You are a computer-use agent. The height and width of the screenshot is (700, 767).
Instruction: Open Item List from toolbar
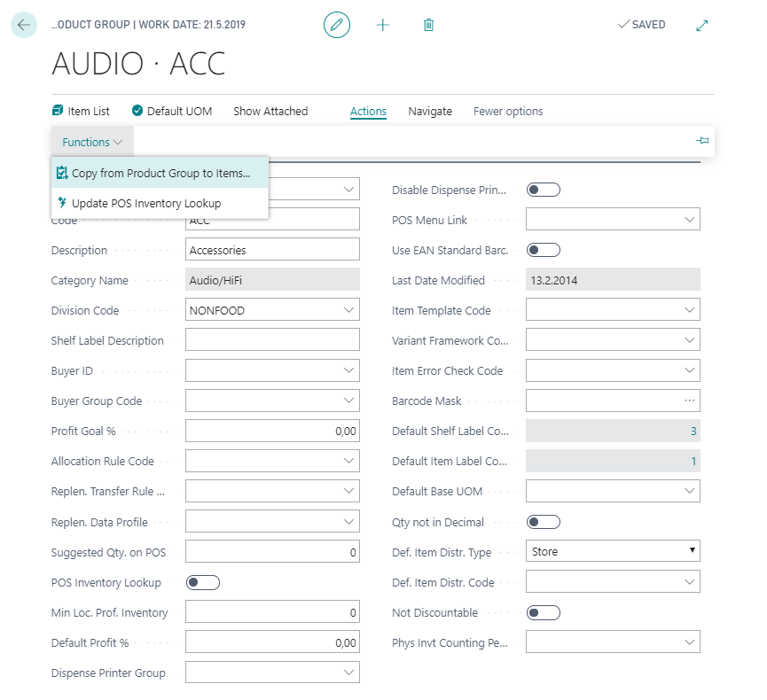click(x=81, y=111)
